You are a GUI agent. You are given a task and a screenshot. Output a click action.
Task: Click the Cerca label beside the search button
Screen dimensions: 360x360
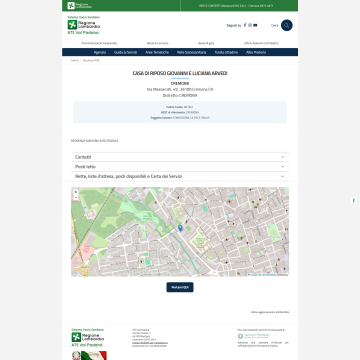[274, 25]
